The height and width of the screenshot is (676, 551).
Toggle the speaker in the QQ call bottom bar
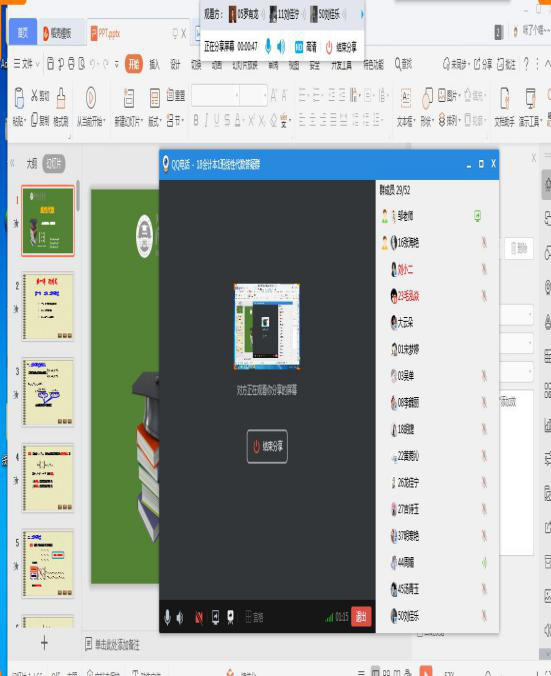coord(180,618)
